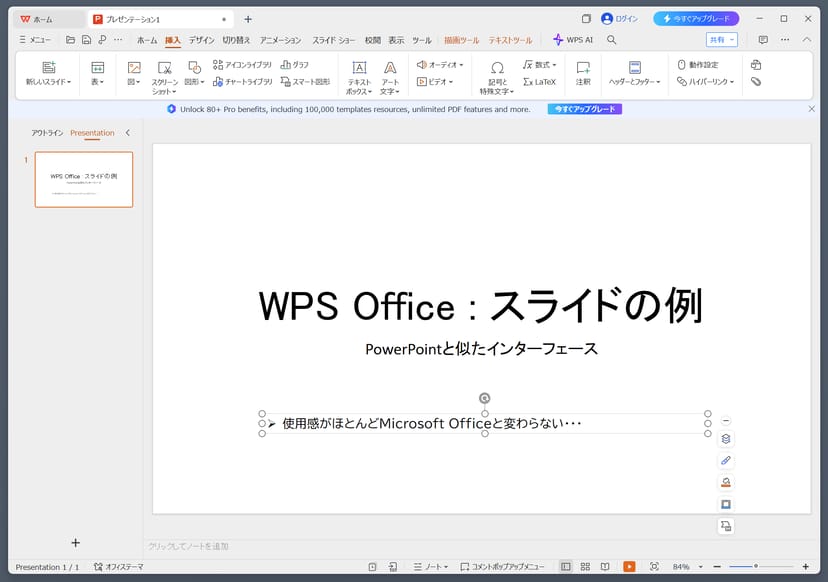Click the ログイン button
828x582 pixels.
pos(619,19)
